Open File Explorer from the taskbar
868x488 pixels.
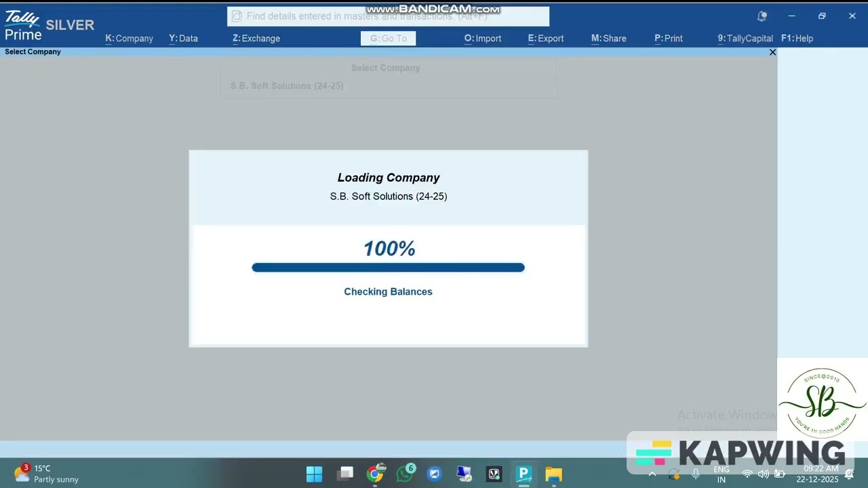[x=554, y=474]
